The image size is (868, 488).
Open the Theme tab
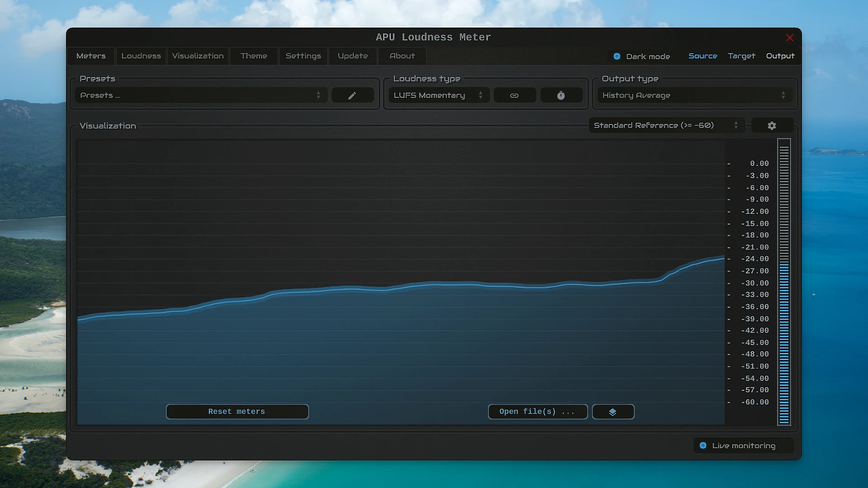click(x=254, y=56)
